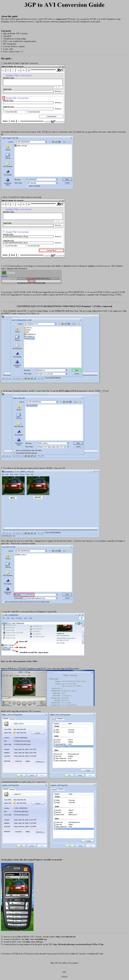Open Options menu in VirtualDub VIDEO_199.avi window
129x980 pixels.
(x=22, y=474)
